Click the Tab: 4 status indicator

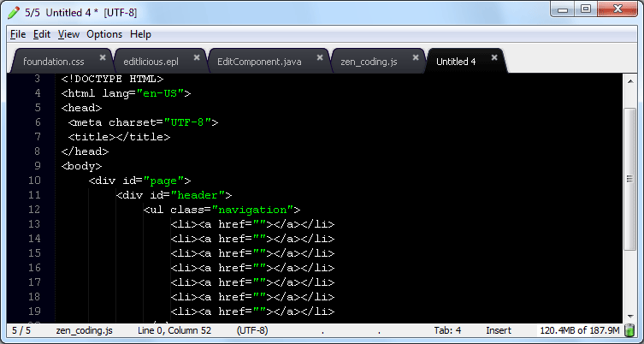tap(447, 330)
